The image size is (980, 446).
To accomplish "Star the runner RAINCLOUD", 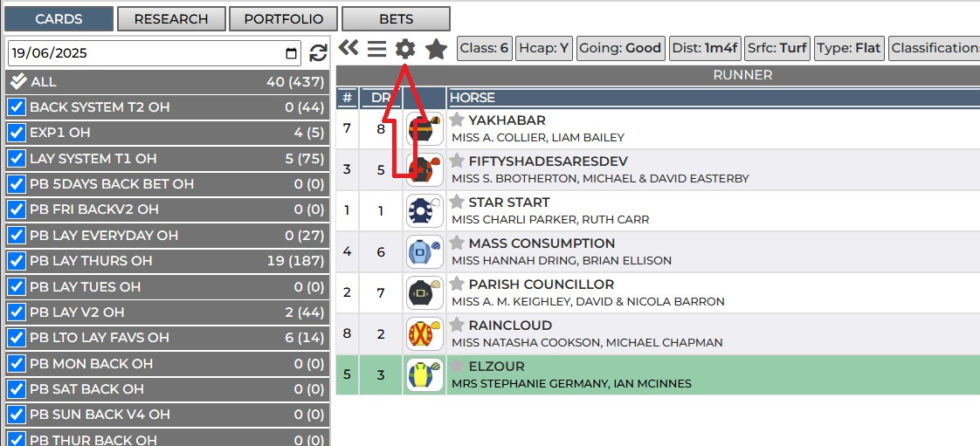I will click(457, 325).
